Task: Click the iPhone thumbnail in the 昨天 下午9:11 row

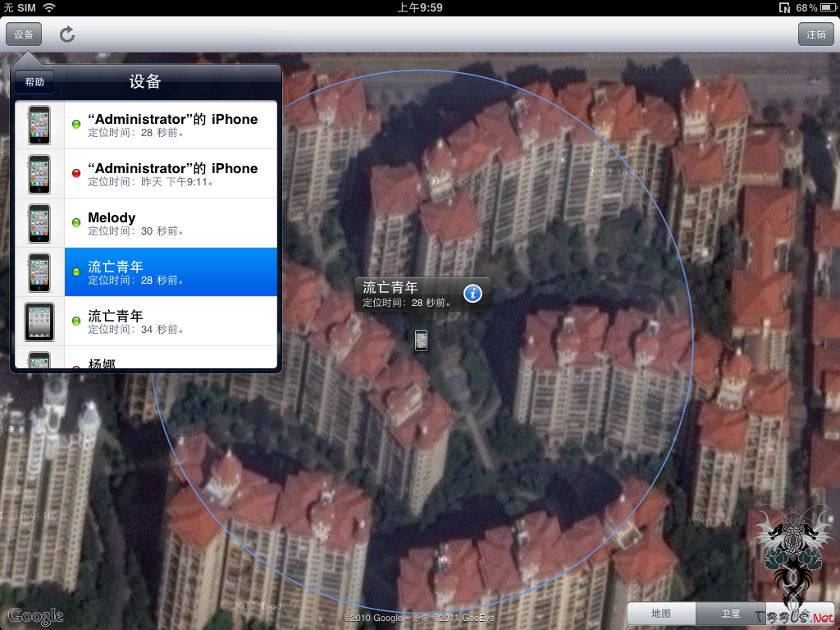Action: pyautogui.click(x=39, y=174)
